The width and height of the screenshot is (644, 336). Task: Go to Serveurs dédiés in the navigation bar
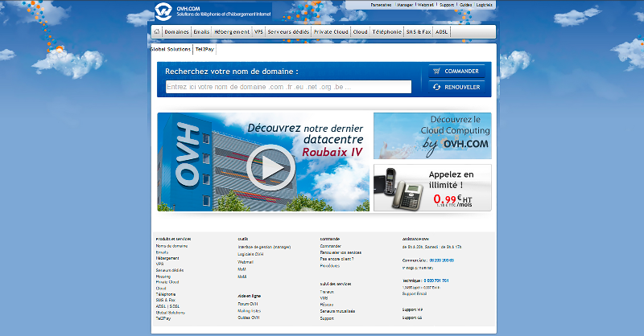(288, 31)
